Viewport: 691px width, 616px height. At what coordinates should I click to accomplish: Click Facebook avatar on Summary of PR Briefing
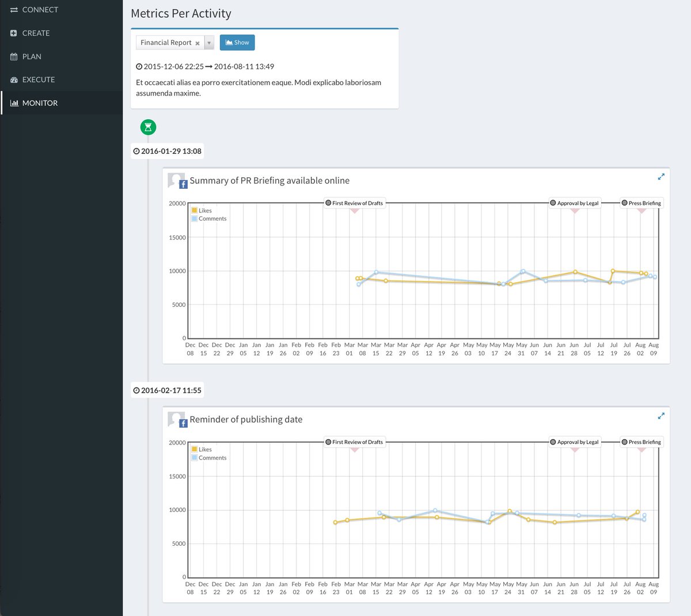pos(177,181)
